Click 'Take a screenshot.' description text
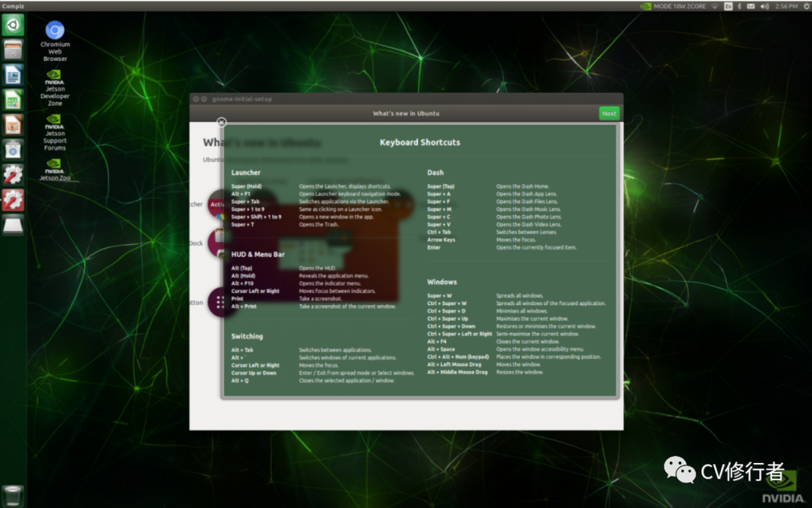 click(320, 299)
